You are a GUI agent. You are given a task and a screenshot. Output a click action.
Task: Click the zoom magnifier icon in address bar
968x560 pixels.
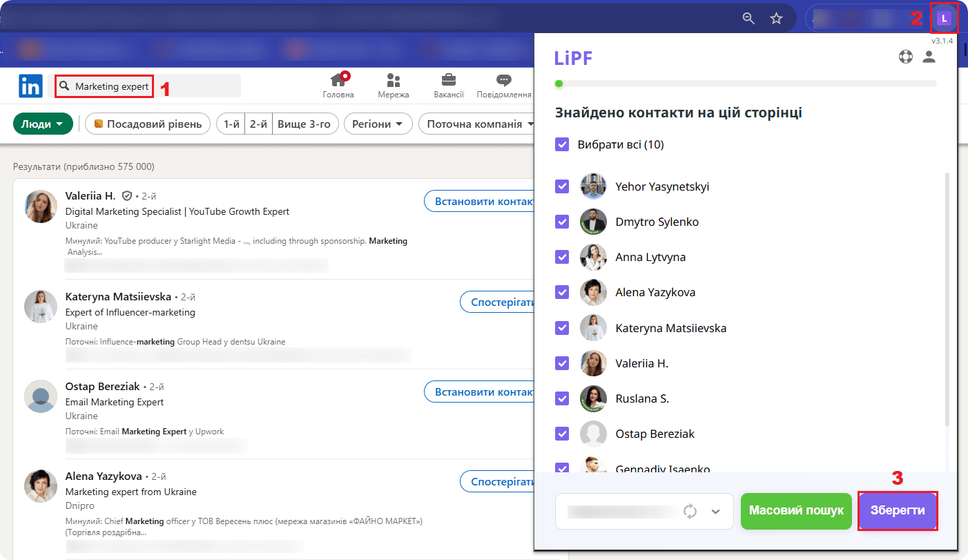point(748,19)
